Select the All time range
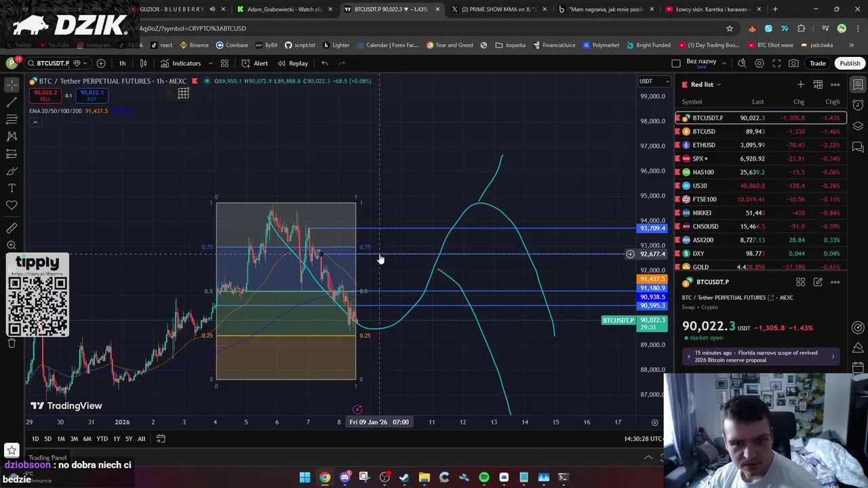The height and width of the screenshot is (488, 868). tap(141, 439)
